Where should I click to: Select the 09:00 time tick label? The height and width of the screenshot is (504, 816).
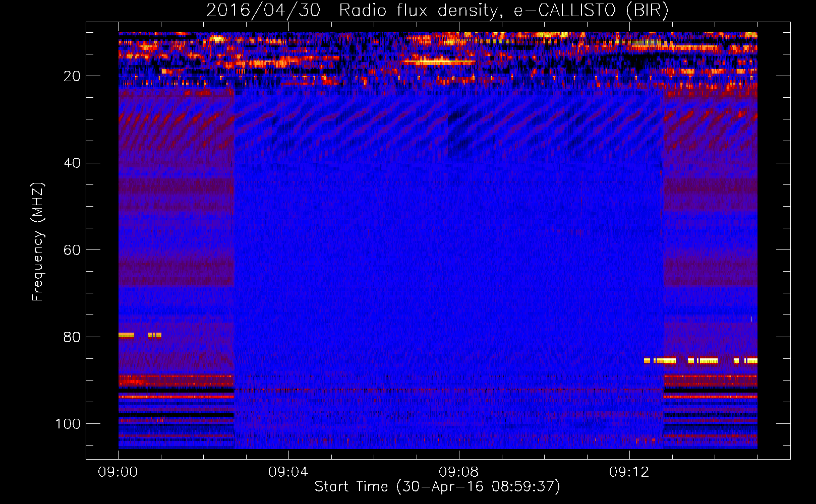point(118,472)
